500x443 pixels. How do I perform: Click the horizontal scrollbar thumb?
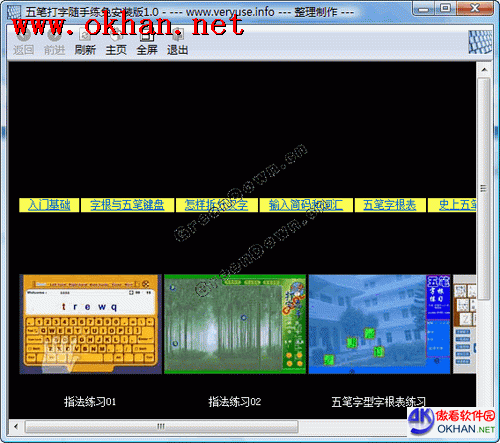coord(161,426)
